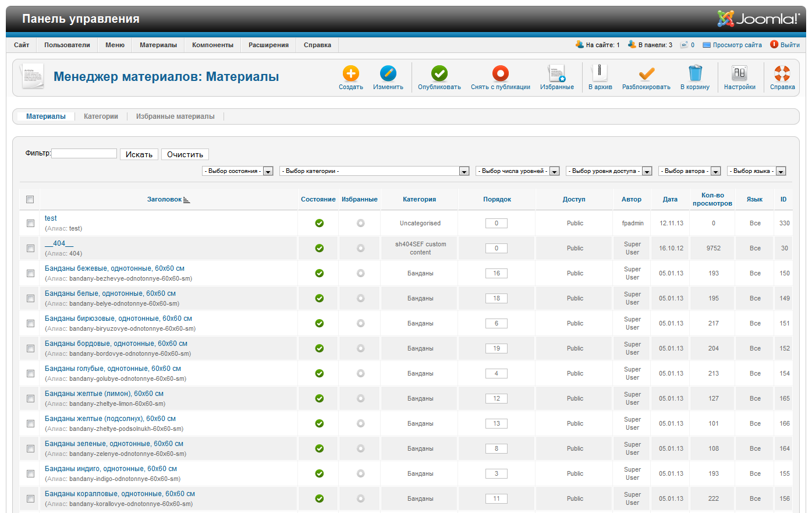812x513 pixels.
Task: Click the Изменить (edit) pencil icon
Action: (x=388, y=73)
